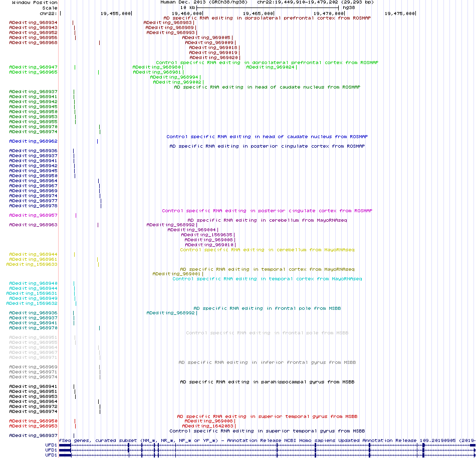The image size is (476, 458).
Task: Open 'AD specific RNA editing in dorsolateral prefrontal cortex' track title
Action: [267, 18]
